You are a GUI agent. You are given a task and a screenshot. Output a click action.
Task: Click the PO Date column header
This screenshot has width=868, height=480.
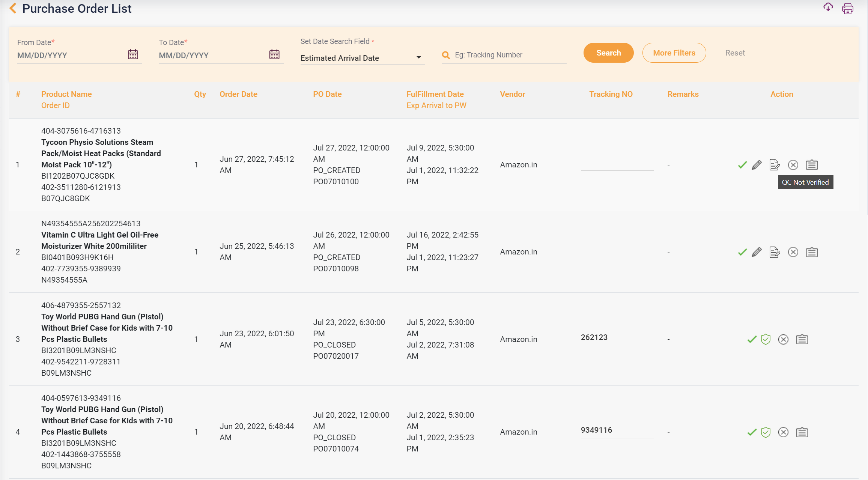pos(327,94)
